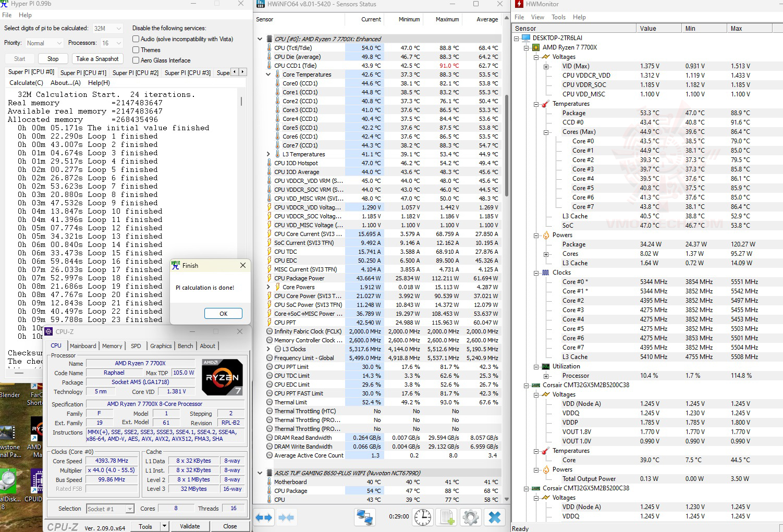Image resolution: width=783 pixels, height=532 pixels.
Task: Open the Calculate(C) menu in Hyper PI
Action: [26, 83]
